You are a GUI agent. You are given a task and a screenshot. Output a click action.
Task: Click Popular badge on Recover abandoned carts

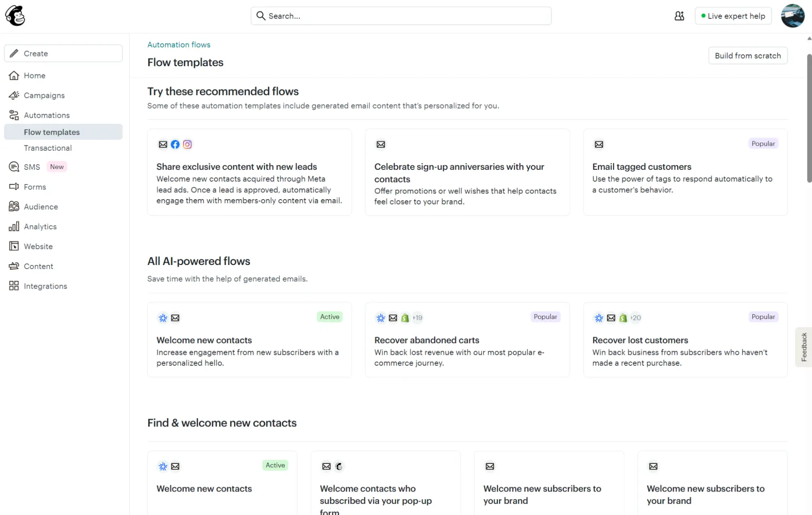(x=545, y=317)
